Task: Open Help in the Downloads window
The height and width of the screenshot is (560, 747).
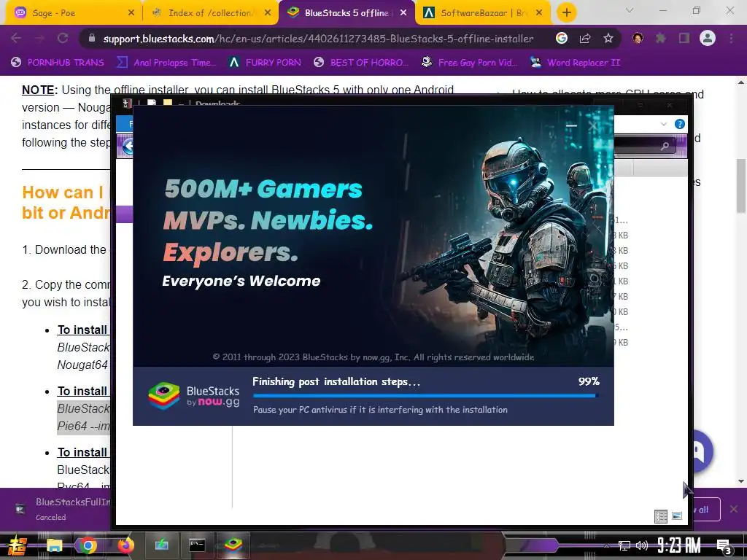Action: [x=680, y=124]
